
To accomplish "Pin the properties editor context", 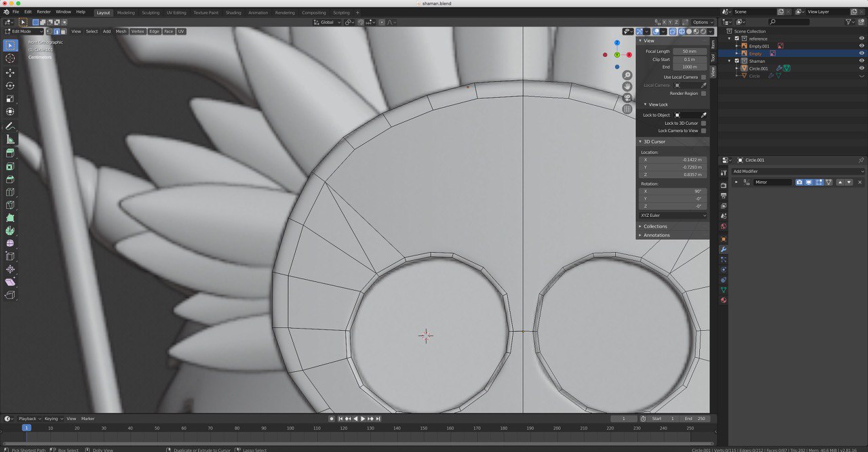I will pos(861,160).
